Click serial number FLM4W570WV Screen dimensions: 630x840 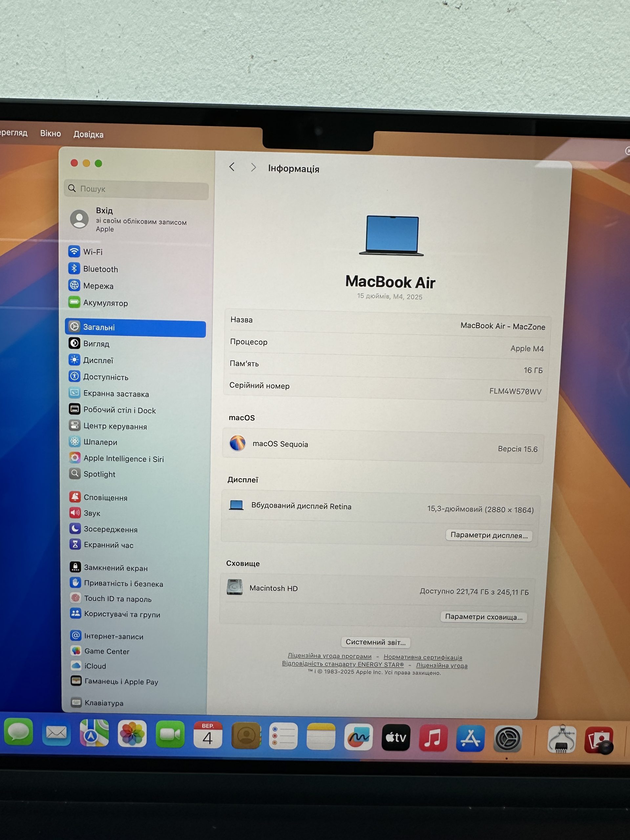(x=515, y=391)
